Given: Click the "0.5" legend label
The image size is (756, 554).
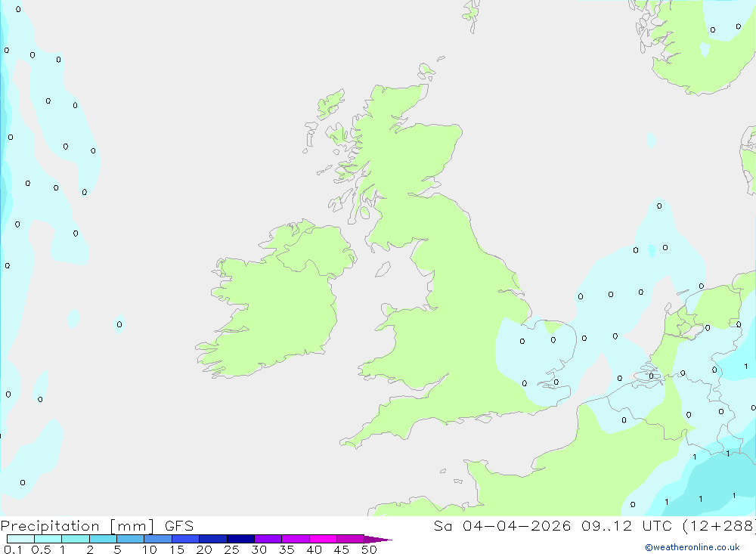Looking at the screenshot, I should point(41,549).
